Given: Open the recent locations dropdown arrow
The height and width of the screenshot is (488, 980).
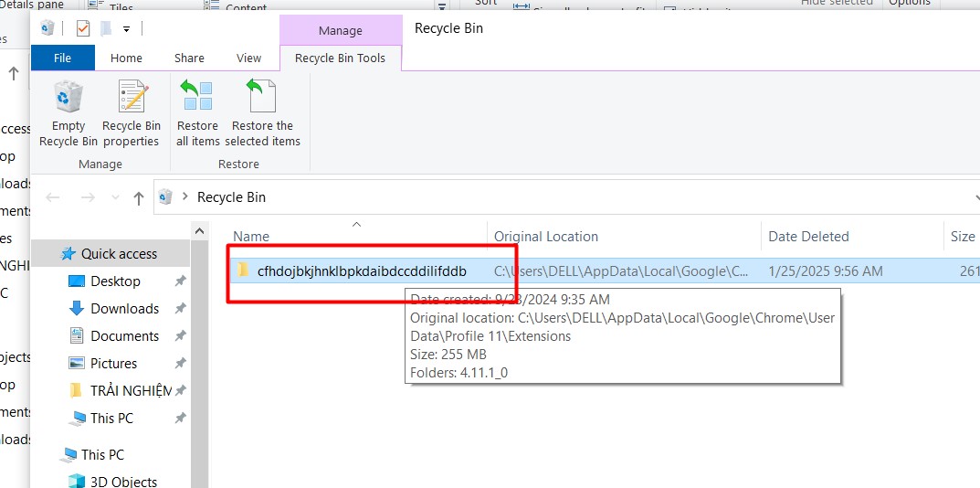Looking at the screenshot, I should click(x=114, y=197).
